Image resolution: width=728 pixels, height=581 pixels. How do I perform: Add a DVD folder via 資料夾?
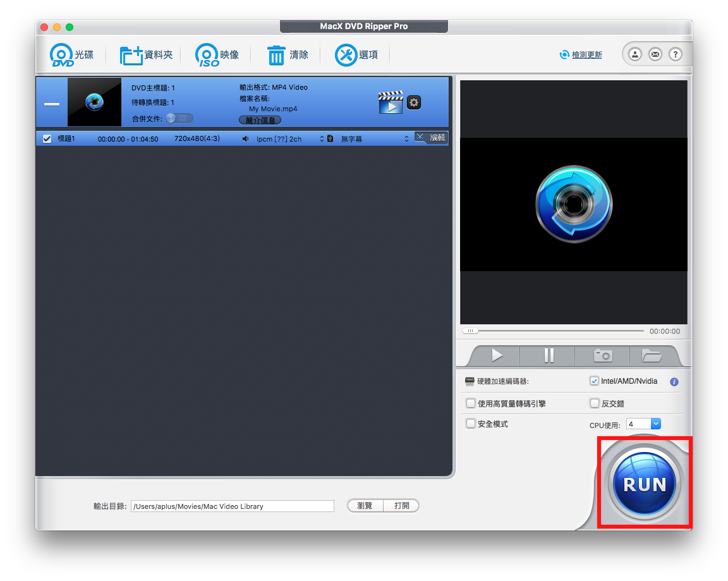pos(146,55)
